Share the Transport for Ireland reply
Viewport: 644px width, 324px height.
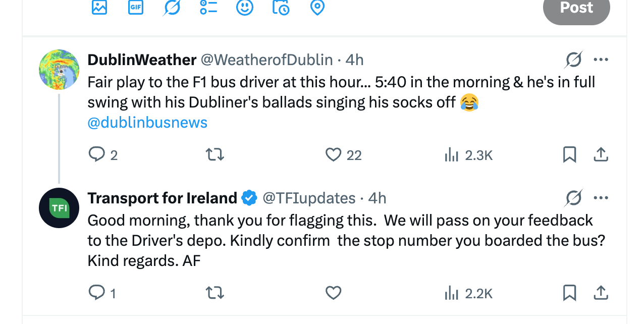coord(600,293)
